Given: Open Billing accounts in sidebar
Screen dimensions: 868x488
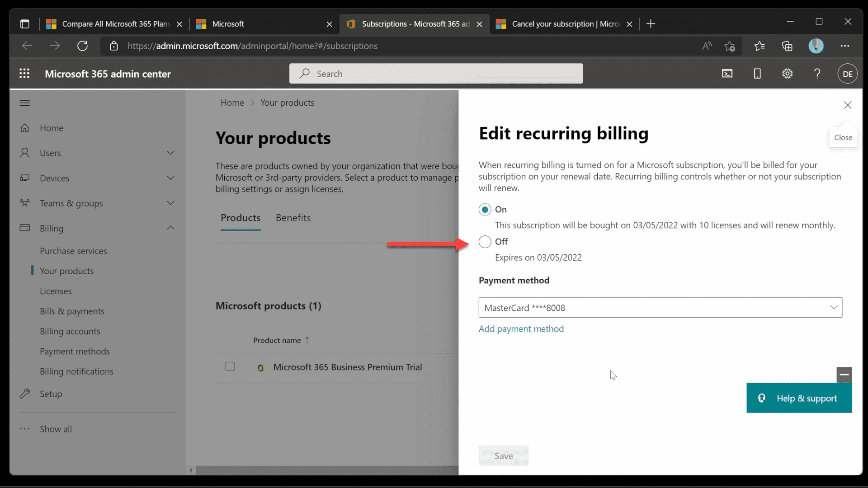Looking at the screenshot, I should tap(70, 331).
